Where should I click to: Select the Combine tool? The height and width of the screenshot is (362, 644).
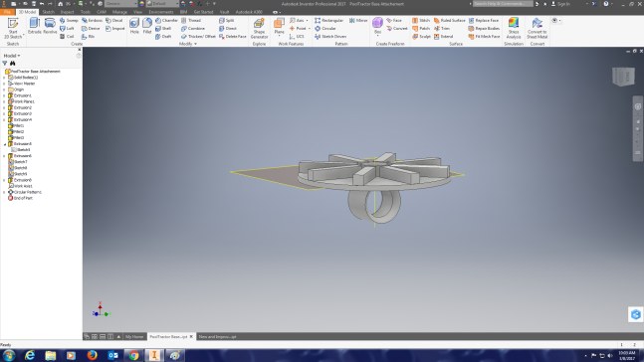tap(193, 28)
